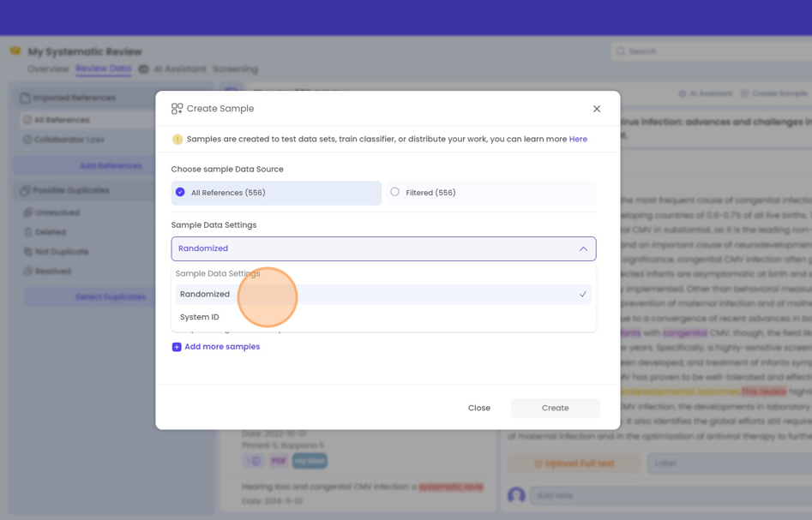Open the PDF icon on the reference card
The width and height of the screenshot is (812, 520).
(277, 460)
